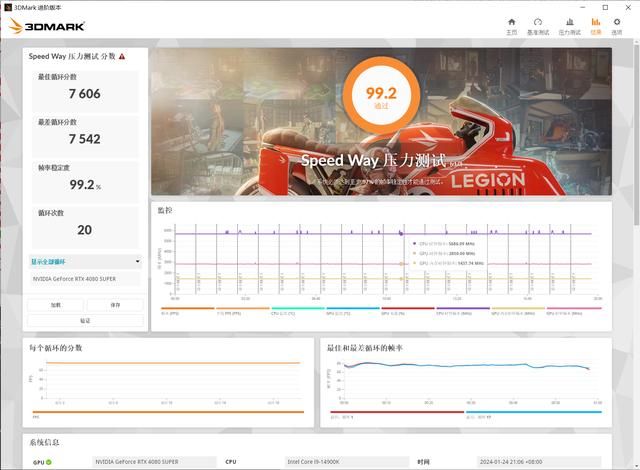Click the 最佳和最差循环的帧率 chart heading

364,348
